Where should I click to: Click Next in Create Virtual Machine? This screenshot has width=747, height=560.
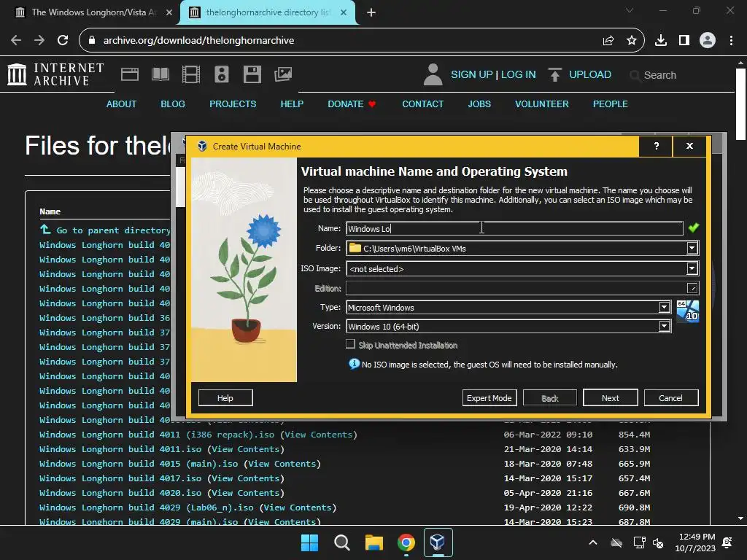pyautogui.click(x=611, y=398)
